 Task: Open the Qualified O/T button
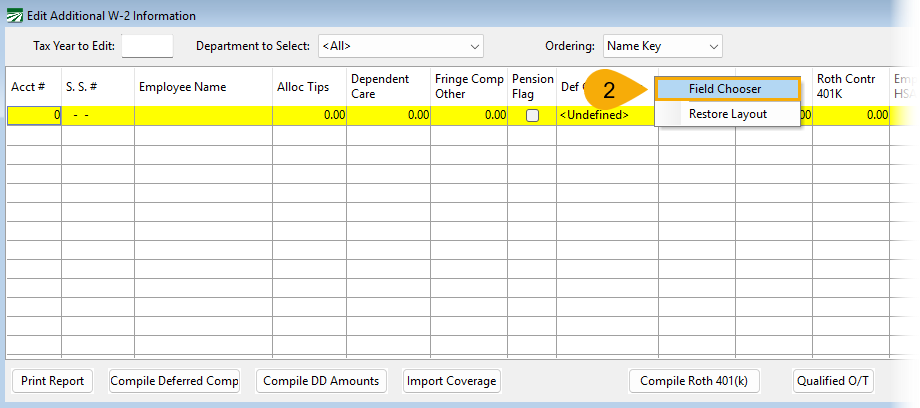pos(833,381)
